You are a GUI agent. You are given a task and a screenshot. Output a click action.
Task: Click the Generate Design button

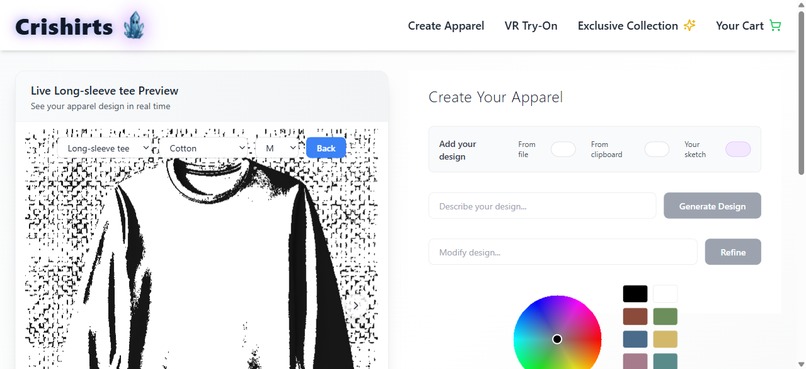coord(712,206)
